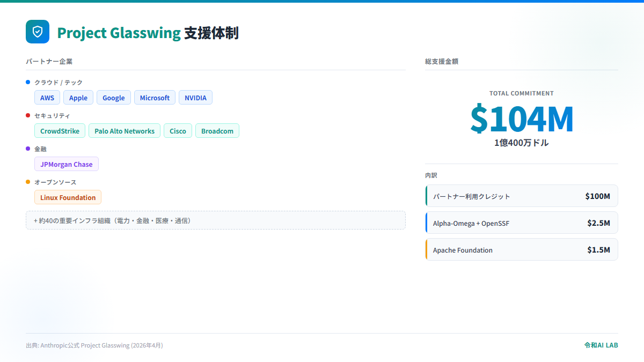Click the $104M total amount

click(x=522, y=119)
